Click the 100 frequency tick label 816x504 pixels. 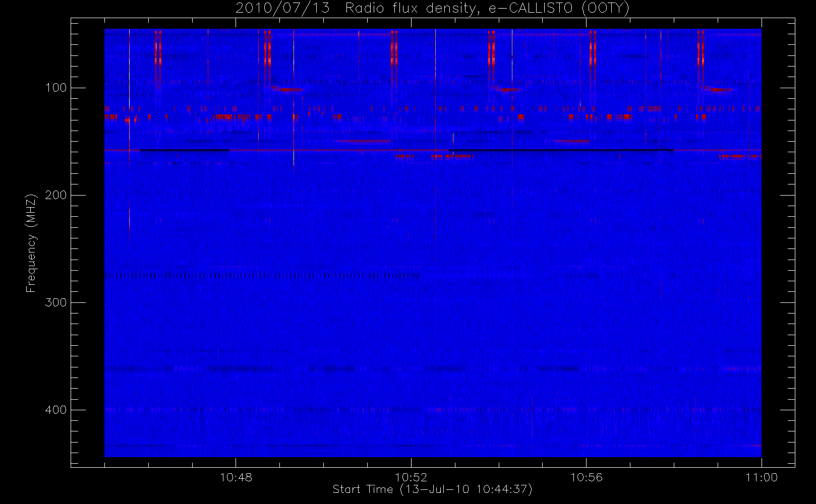56,88
